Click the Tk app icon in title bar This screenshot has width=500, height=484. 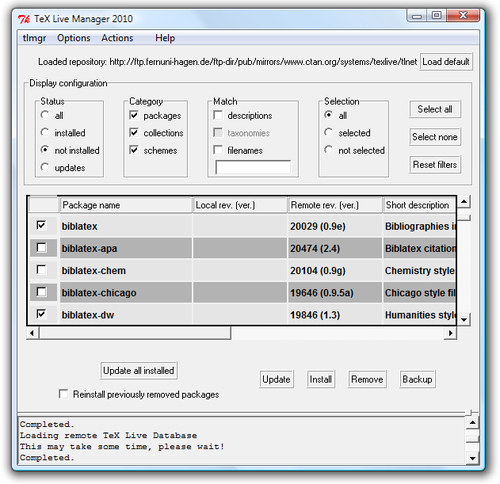coord(24,19)
